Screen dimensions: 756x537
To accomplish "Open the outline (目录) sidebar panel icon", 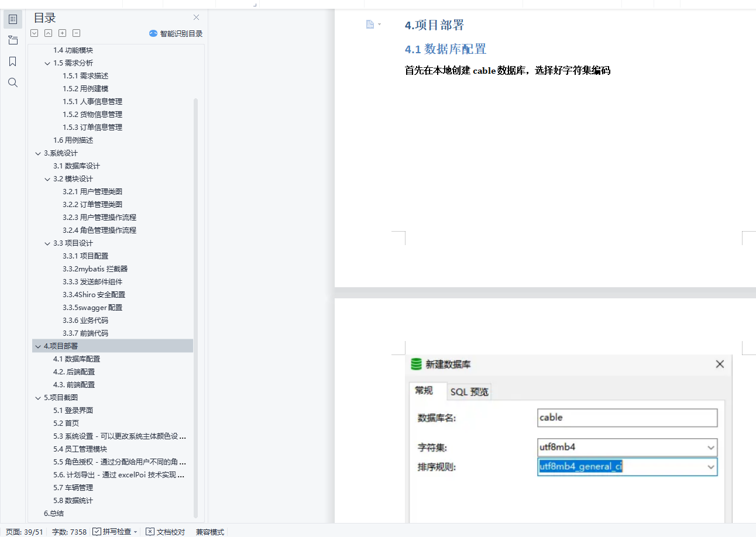I will 13,19.
